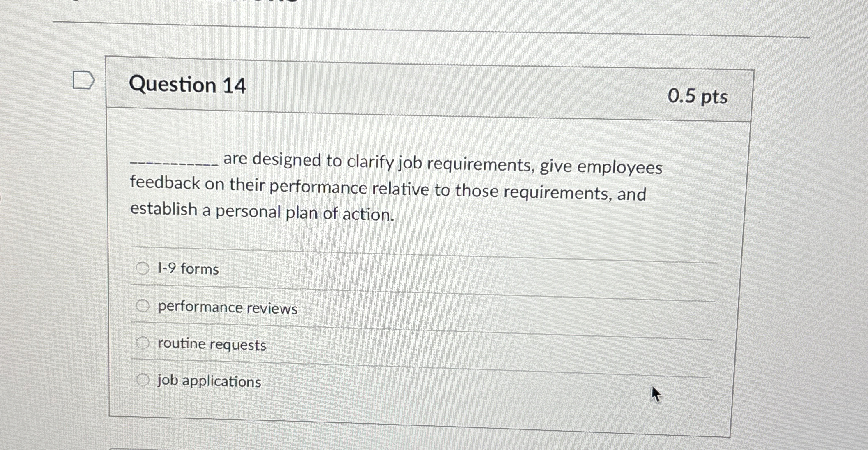The height and width of the screenshot is (450, 868).
Task: Choose the performance reviews answer option
Action: click(143, 305)
